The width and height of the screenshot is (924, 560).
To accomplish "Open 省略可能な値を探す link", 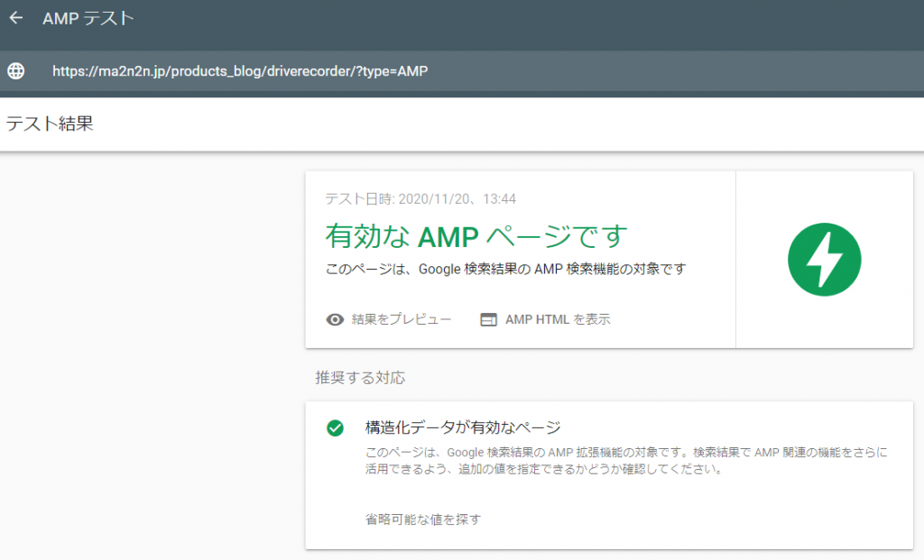I will click(422, 519).
